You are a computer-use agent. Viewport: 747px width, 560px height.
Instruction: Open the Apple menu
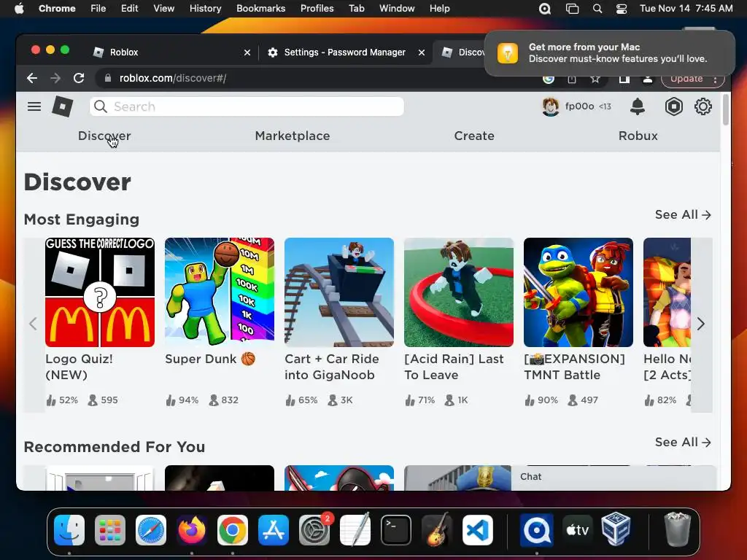point(19,9)
